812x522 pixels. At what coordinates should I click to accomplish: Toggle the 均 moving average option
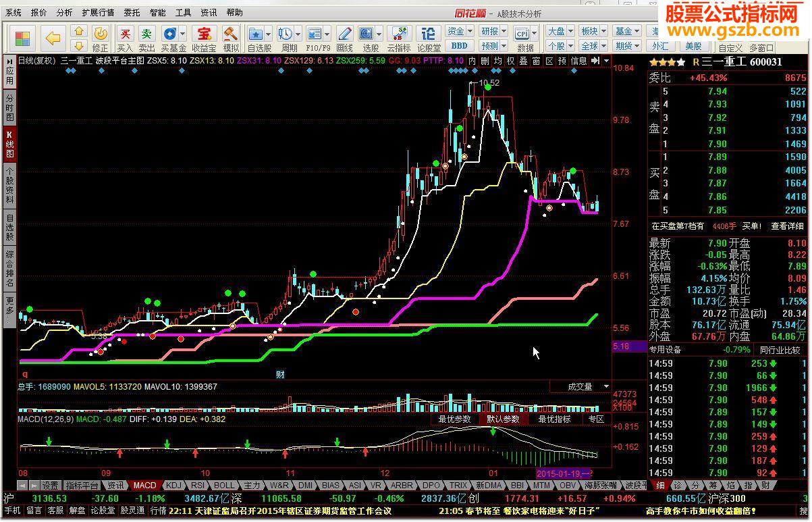(497, 60)
